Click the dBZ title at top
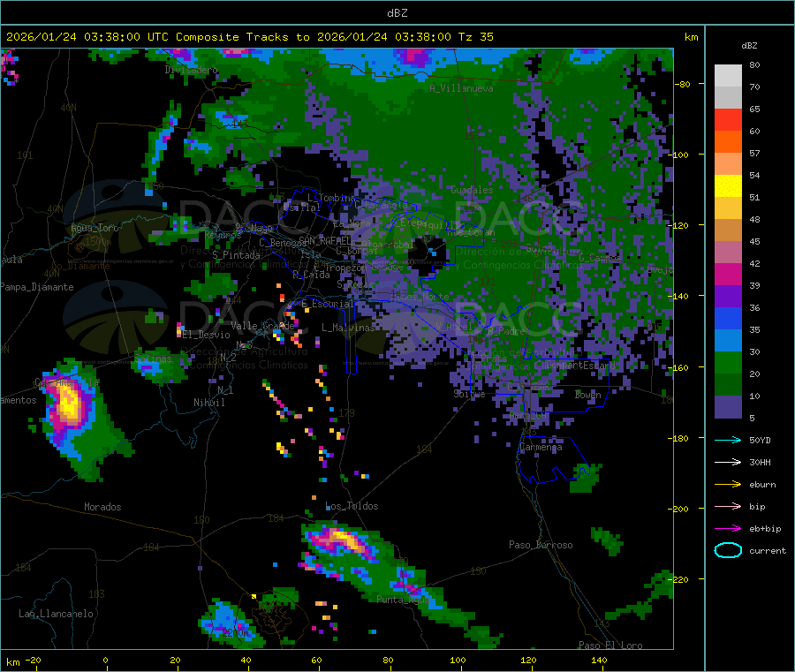Viewport: 795px width, 672px height. pyautogui.click(x=397, y=13)
